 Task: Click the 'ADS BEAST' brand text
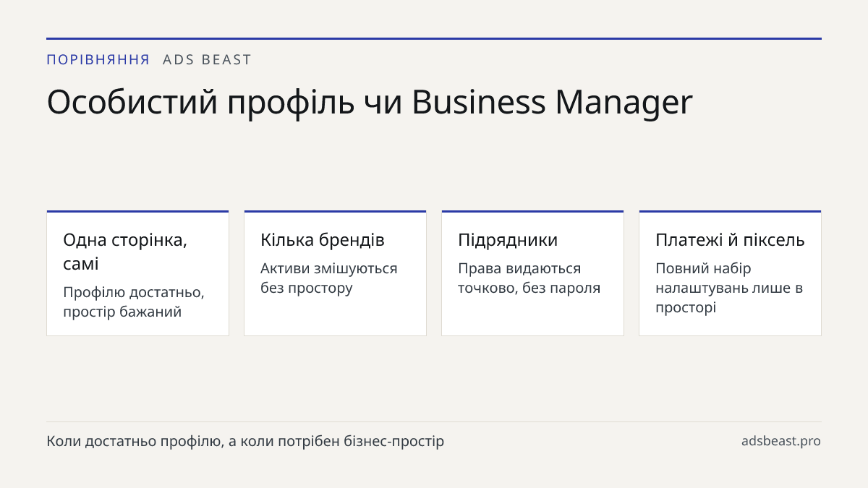coord(207,60)
